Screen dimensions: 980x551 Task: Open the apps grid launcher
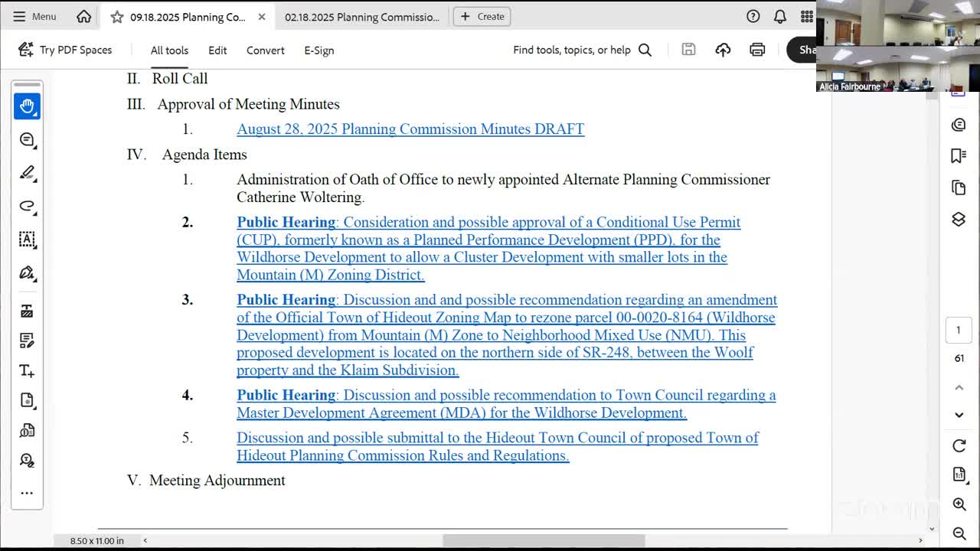tap(807, 16)
